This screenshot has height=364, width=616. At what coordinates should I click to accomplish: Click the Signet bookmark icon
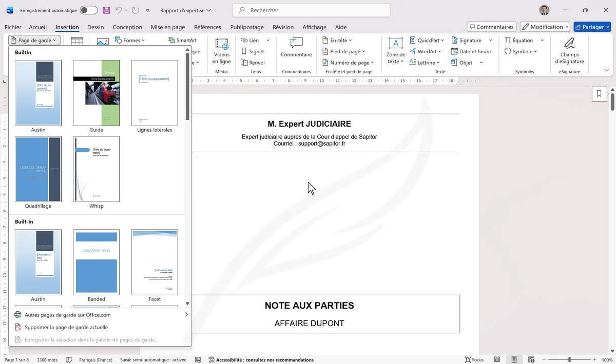(x=244, y=51)
